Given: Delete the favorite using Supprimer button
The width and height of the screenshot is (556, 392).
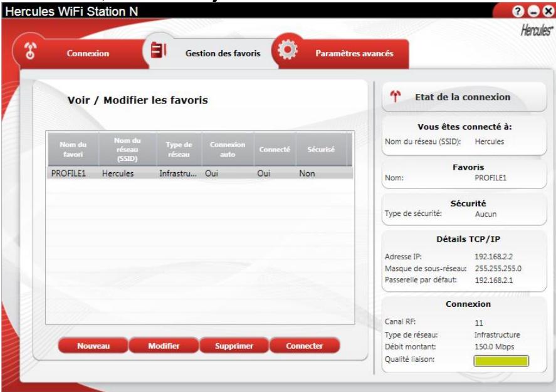Looking at the screenshot, I should click(234, 346).
